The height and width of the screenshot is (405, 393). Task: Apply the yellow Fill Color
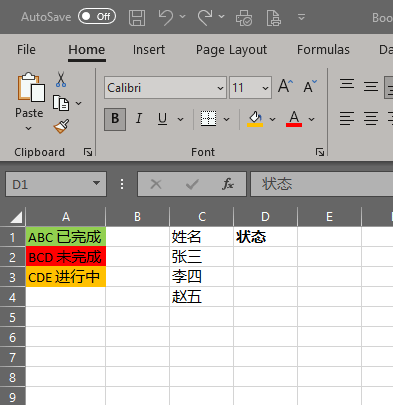255,119
